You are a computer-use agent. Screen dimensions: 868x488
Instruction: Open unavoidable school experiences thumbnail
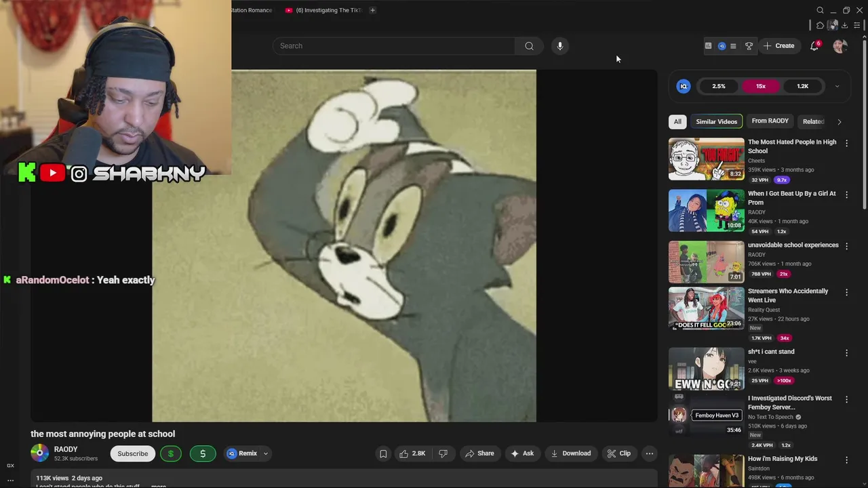tap(706, 262)
